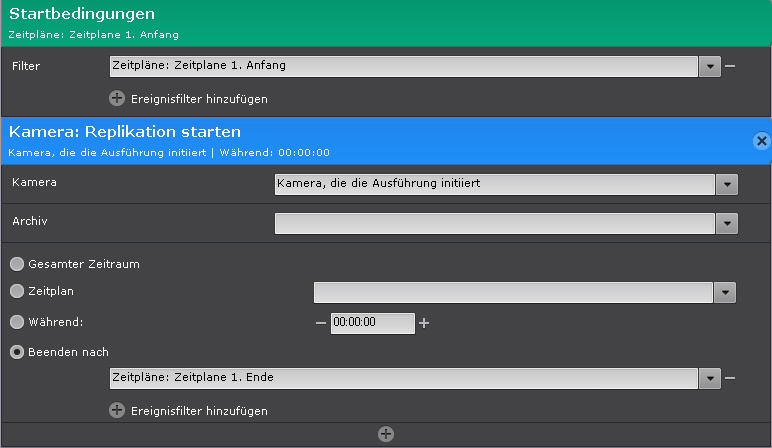The image size is (772, 448).
Task: Click the plus icon under Beenden nach filter
Action: point(116,410)
